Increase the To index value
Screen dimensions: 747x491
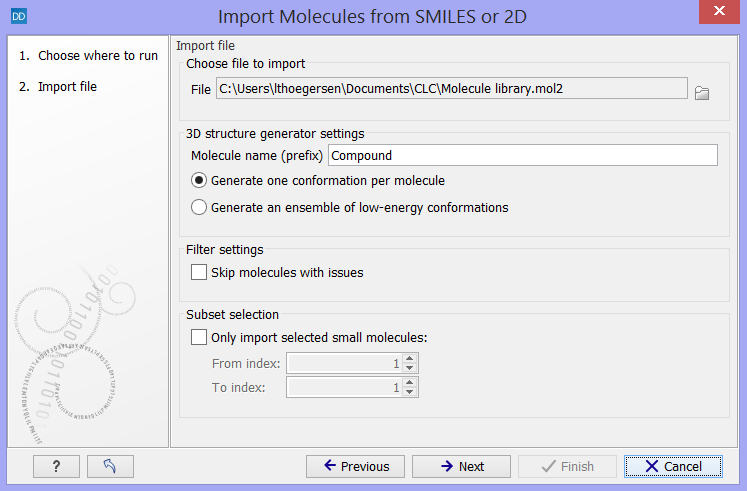(x=410, y=382)
